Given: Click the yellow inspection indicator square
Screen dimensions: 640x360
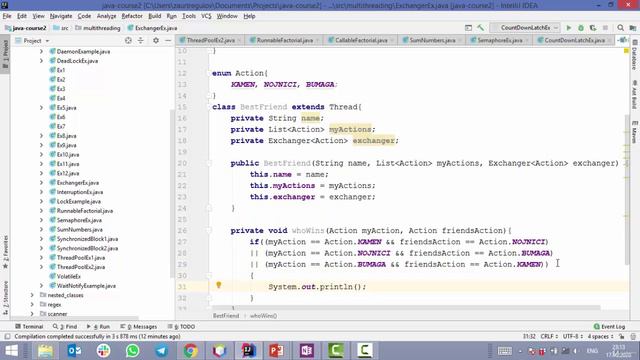Looking at the screenshot, I should point(626,51).
